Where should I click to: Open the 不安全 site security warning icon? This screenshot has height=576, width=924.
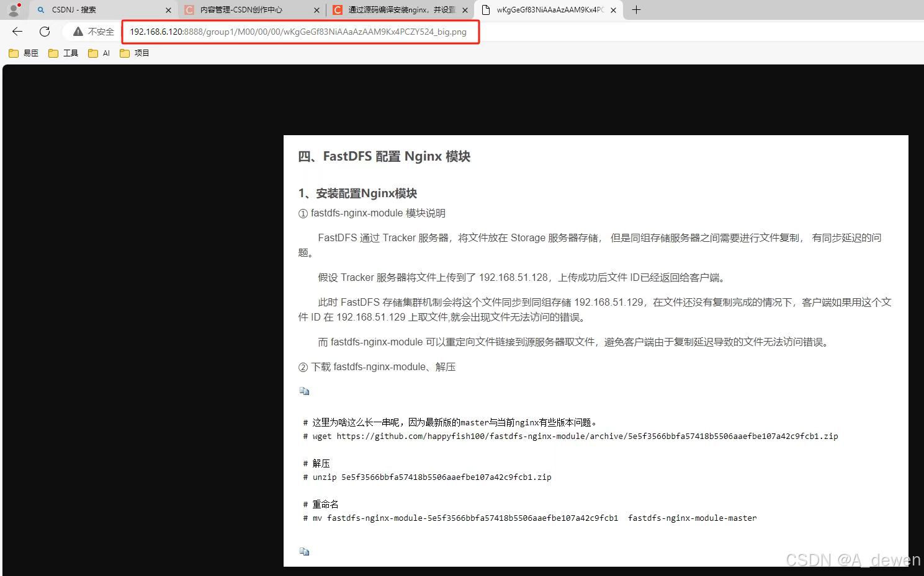point(78,31)
